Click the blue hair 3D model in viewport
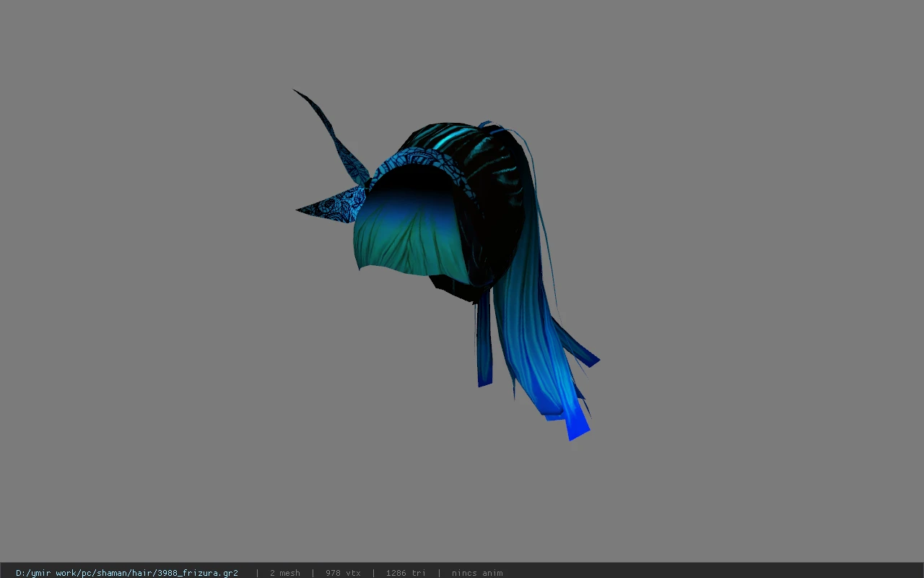This screenshot has width=924, height=578. (448, 264)
